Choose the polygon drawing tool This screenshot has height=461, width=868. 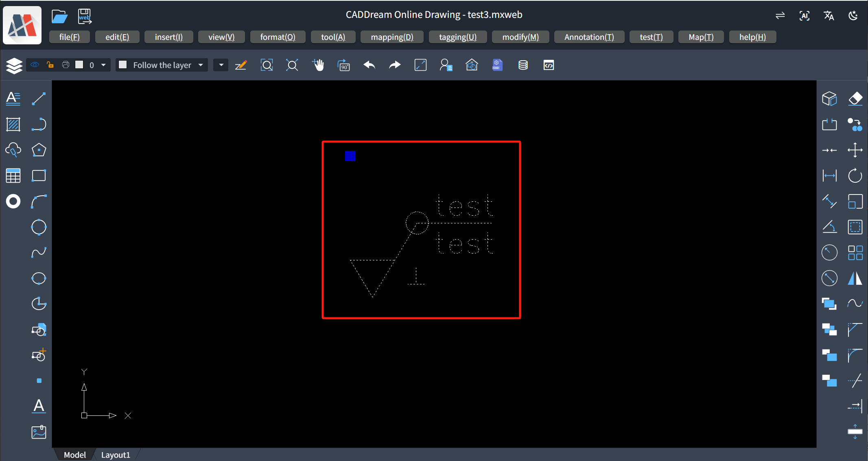tap(39, 150)
